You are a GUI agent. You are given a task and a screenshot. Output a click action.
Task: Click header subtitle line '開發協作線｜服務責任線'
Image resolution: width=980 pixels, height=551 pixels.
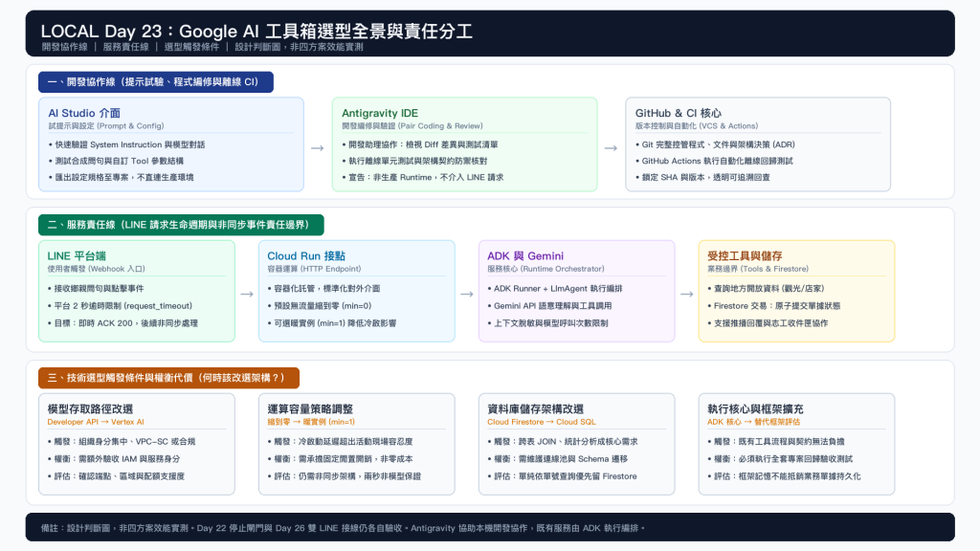pos(202,47)
